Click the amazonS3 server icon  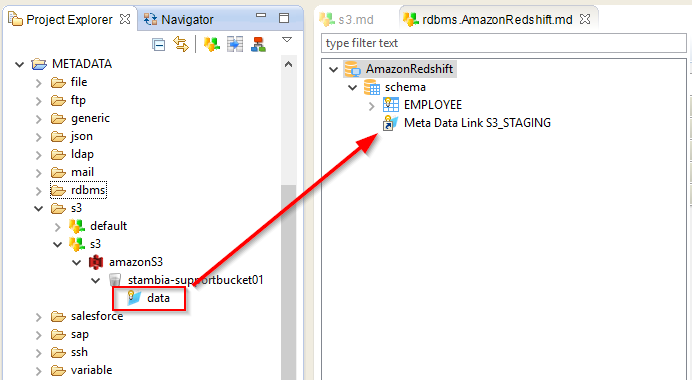coord(96,262)
